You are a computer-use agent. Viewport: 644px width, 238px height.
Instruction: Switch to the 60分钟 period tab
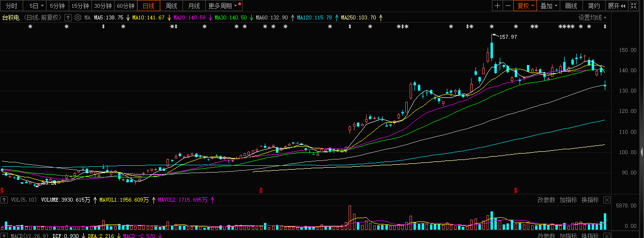126,6
